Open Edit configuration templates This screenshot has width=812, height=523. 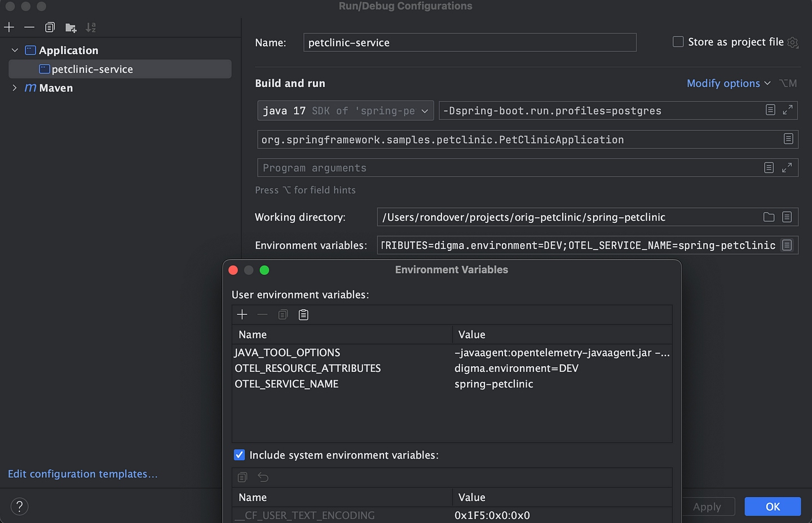(x=82, y=474)
